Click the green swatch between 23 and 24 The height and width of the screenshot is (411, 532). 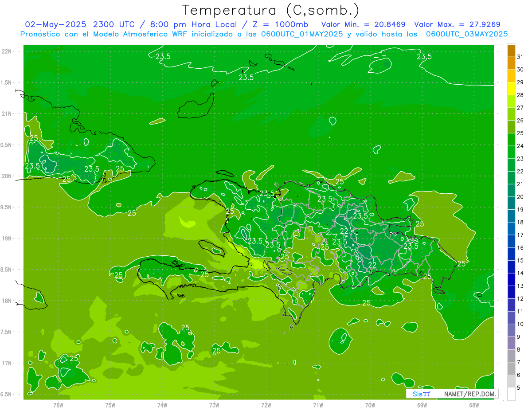pos(511,153)
